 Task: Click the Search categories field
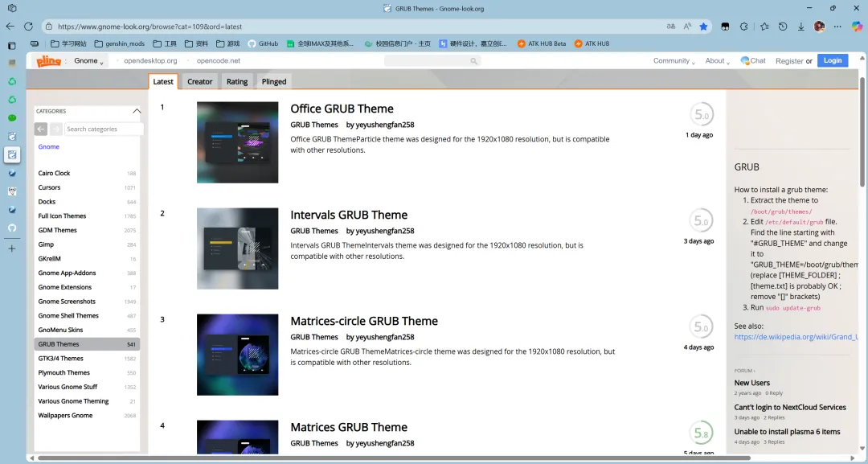pos(104,129)
